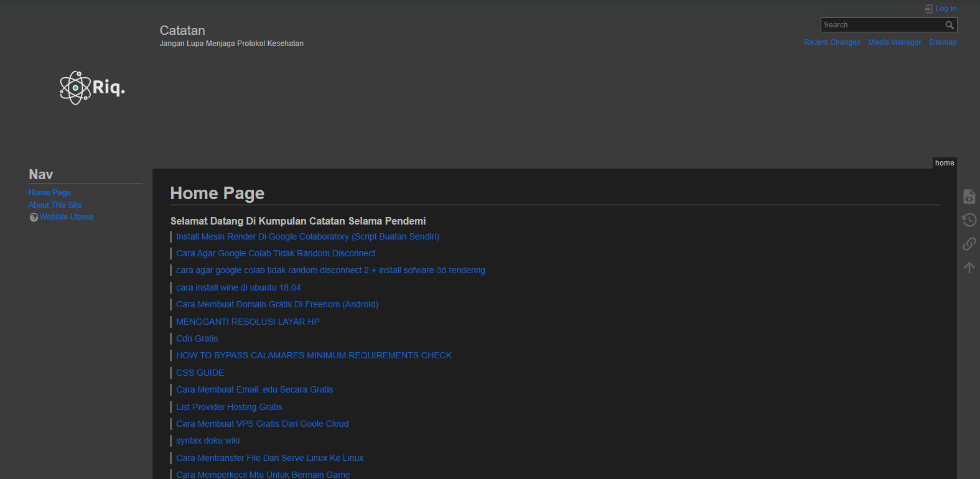Click the Catatan site title

point(182,30)
